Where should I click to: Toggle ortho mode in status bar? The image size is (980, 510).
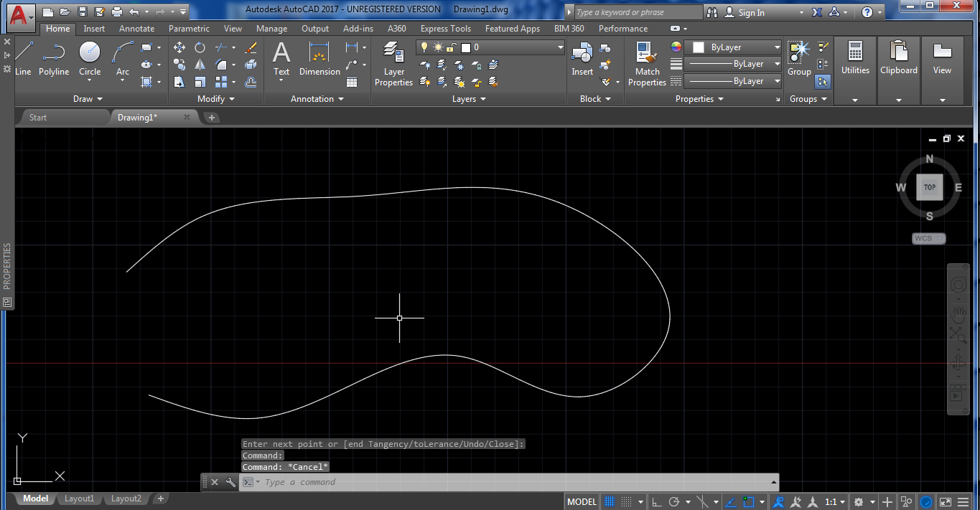[x=655, y=501]
